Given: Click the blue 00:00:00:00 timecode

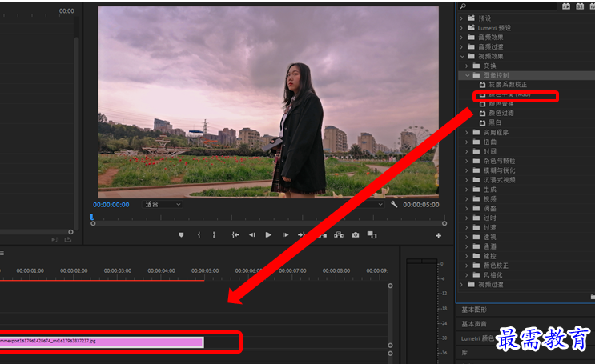Looking at the screenshot, I should click(111, 205).
